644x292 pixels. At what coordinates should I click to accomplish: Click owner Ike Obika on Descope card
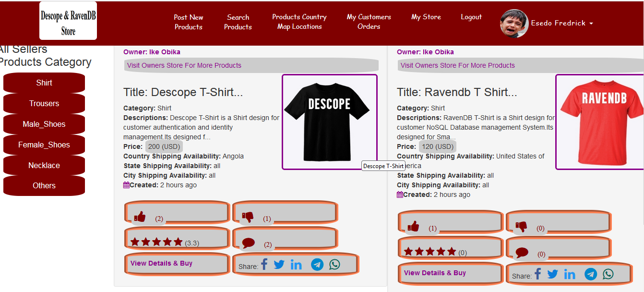tap(152, 52)
